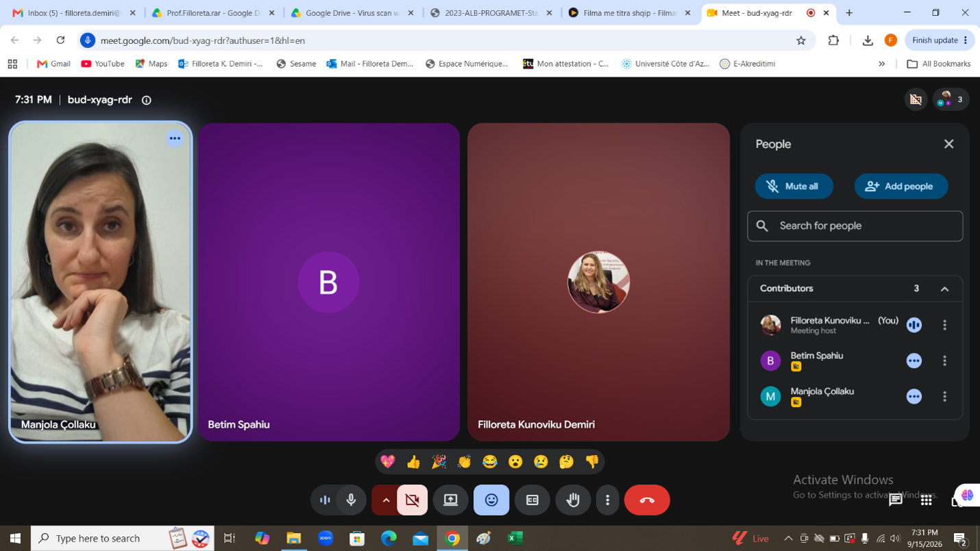The image size is (980, 551).
Task: Open audio settings caret next to camera
Action: pyautogui.click(x=386, y=500)
